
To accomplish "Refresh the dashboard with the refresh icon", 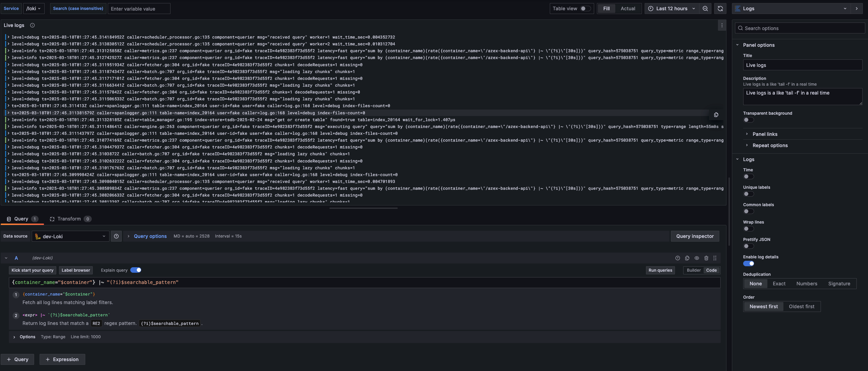I will point(720,9).
